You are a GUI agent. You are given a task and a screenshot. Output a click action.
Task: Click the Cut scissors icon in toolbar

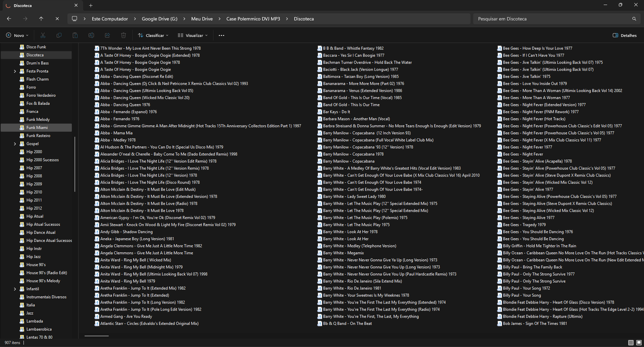(43, 35)
